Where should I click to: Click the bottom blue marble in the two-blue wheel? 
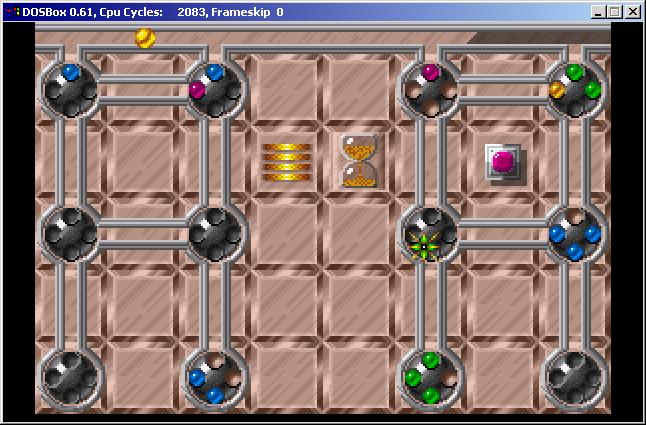(x=215, y=396)
